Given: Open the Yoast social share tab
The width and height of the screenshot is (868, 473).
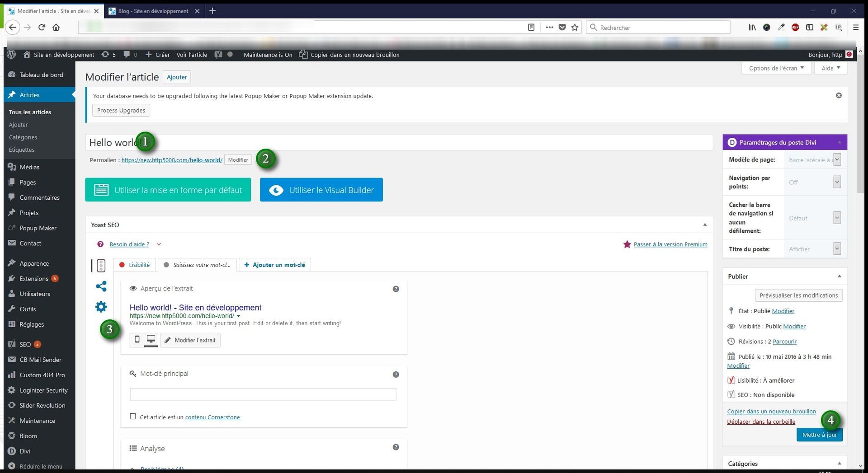Looking at the screenshot, I should click(x=101, y=286).
